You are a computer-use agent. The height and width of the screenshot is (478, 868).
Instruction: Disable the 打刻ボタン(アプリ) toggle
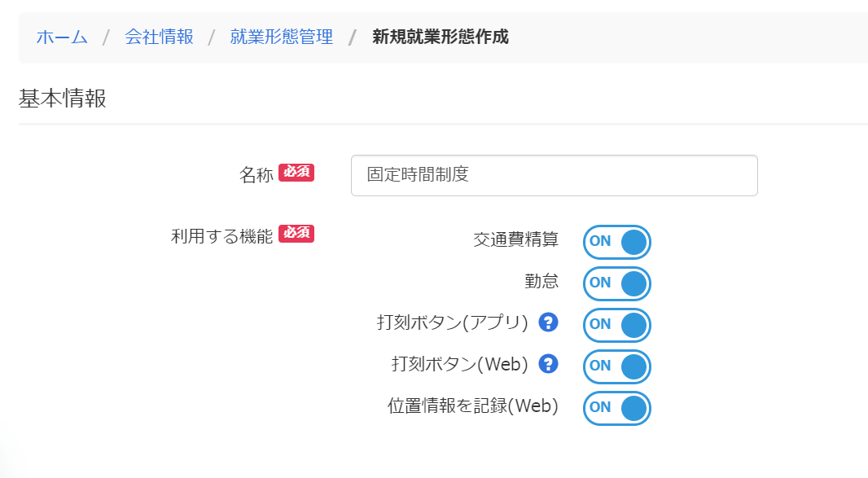(x=616, y=325)
